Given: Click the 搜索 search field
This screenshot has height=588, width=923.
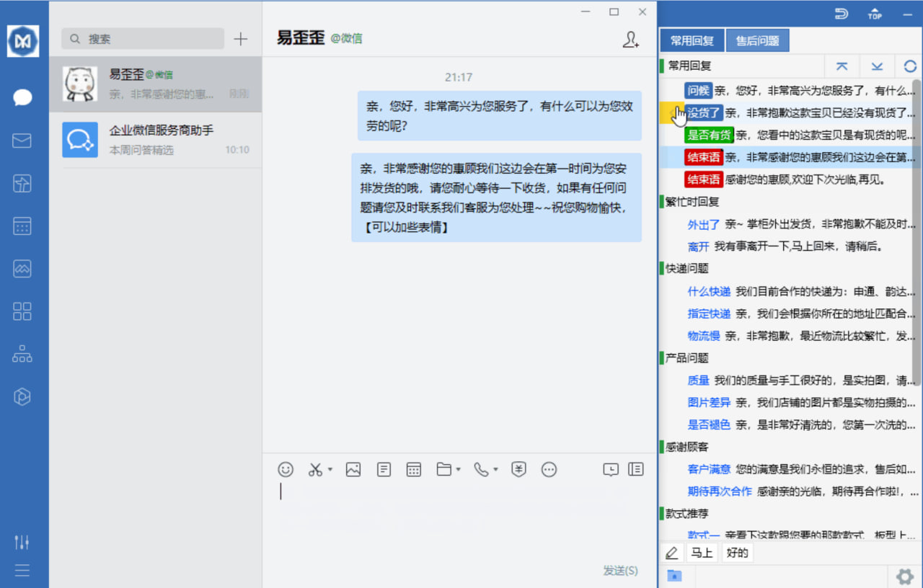Looking at the screenshot, I should point(143,39).
